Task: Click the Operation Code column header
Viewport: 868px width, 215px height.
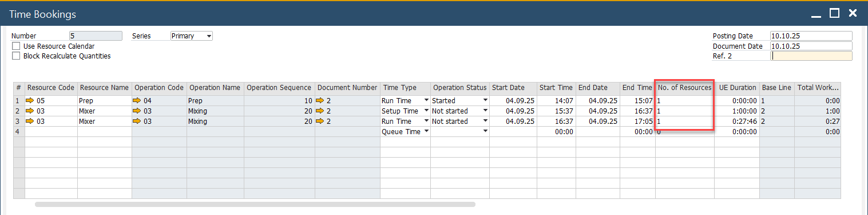Action: pyautogui.click(x=159, y=88)
